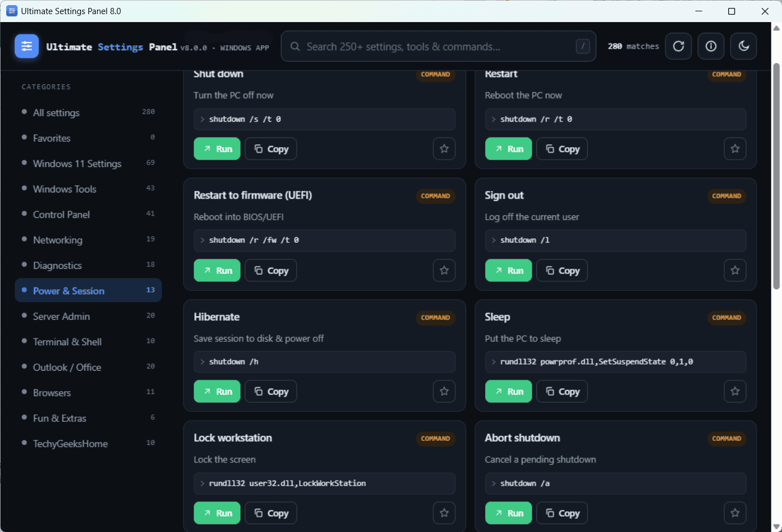Select TechyGeeksHome category
This screenshot has width=782, height=532.
(x=88, y=444)
